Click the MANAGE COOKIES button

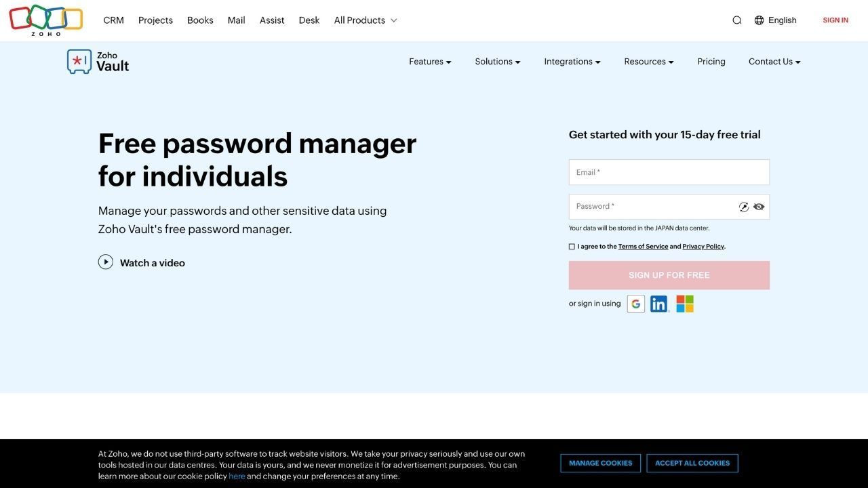tap(601, 463)
